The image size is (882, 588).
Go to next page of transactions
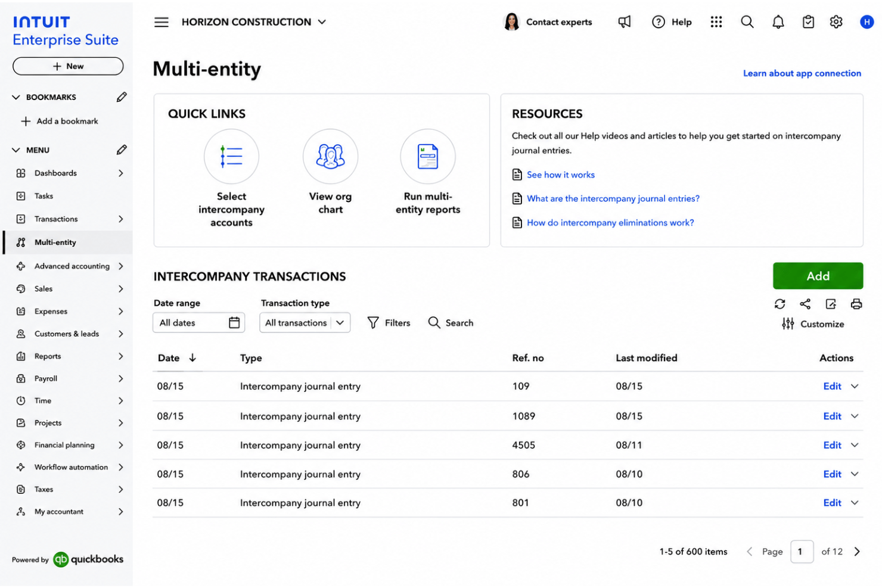[x=857, y=552]
